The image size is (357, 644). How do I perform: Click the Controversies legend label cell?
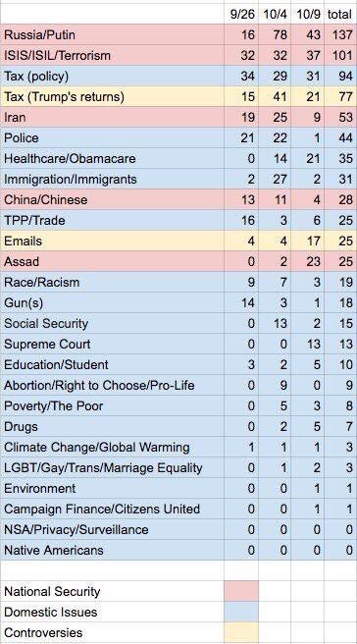(x=112, y=633)
